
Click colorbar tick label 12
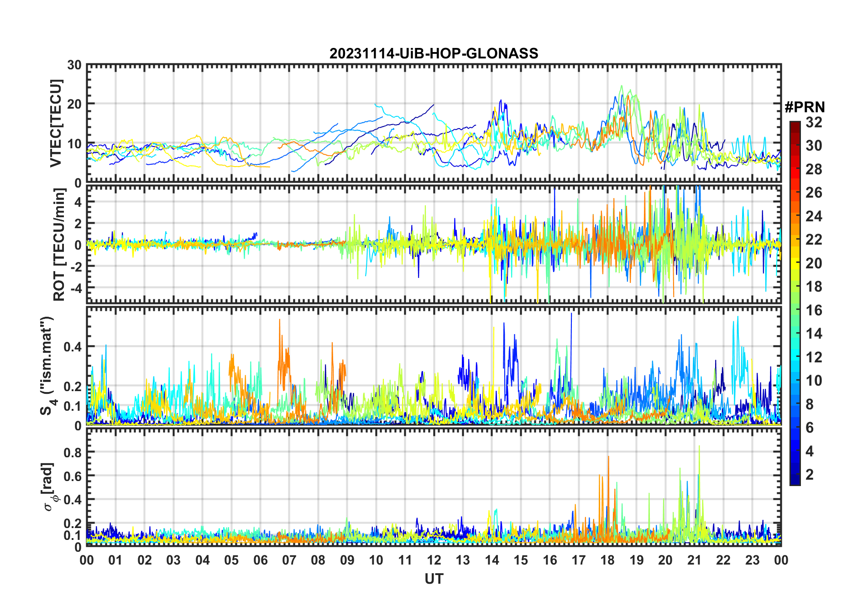click(814, 357)
